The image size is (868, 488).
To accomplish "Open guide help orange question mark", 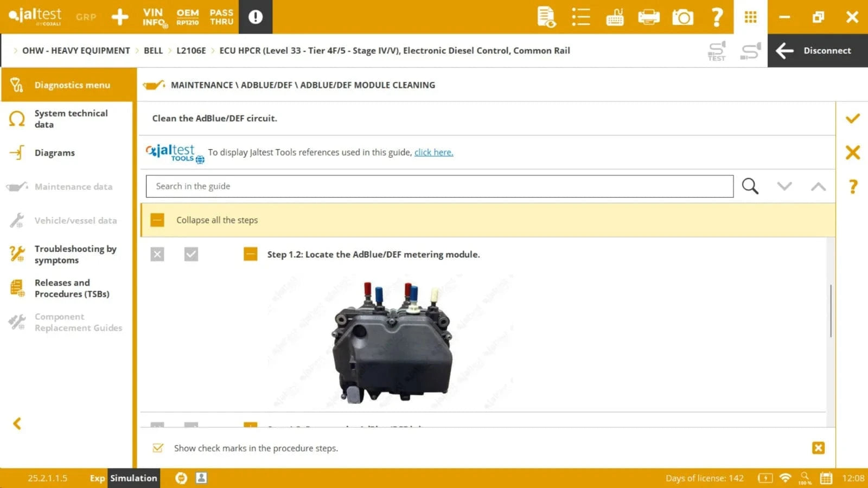I will [853, 187].
